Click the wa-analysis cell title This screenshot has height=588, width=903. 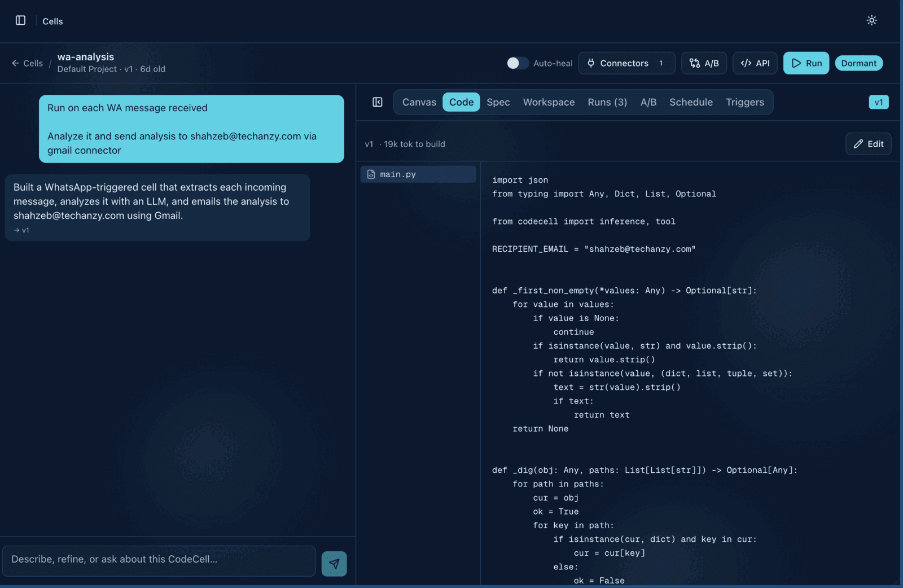click(86, 57)
